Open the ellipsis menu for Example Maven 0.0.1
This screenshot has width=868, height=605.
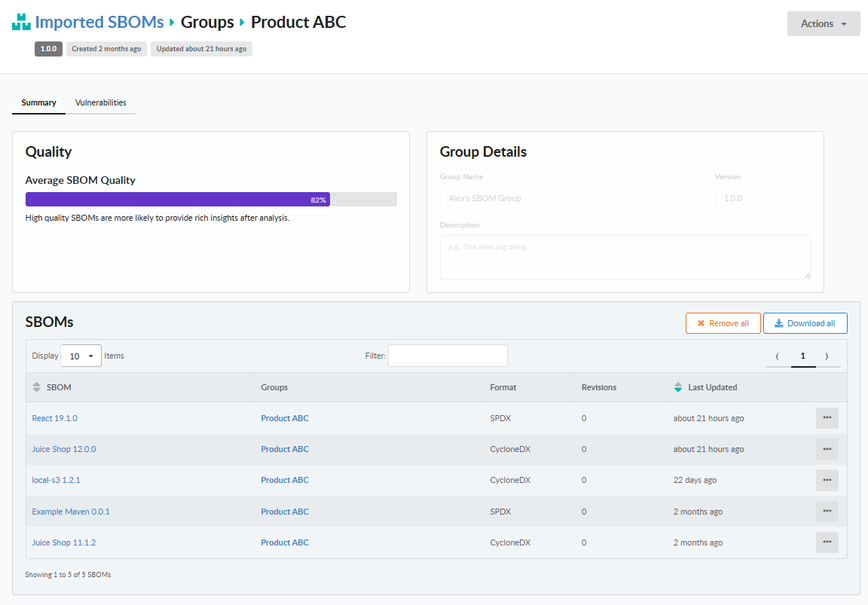tap(827, 511)
